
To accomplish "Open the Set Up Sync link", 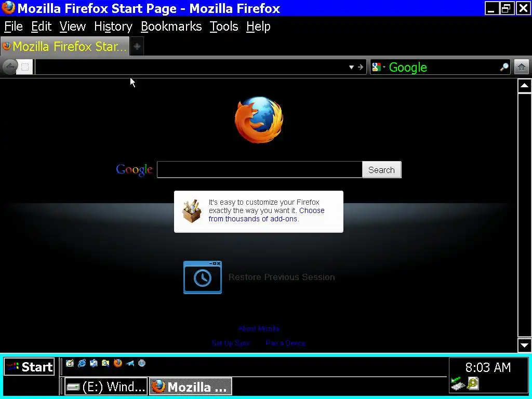I will click(x=231, y=343).
